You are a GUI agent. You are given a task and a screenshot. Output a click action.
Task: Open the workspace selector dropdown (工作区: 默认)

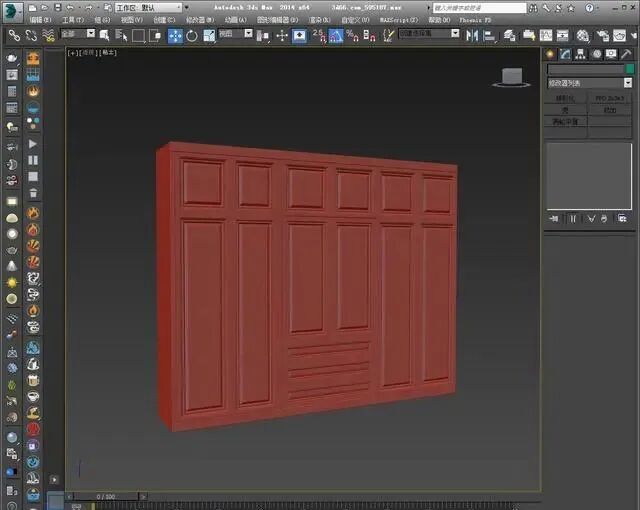[x=148, y=8]
